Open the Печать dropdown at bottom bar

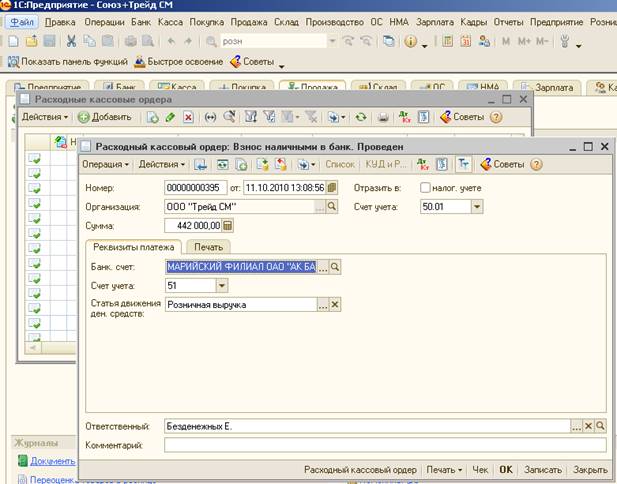pos(443,469)
